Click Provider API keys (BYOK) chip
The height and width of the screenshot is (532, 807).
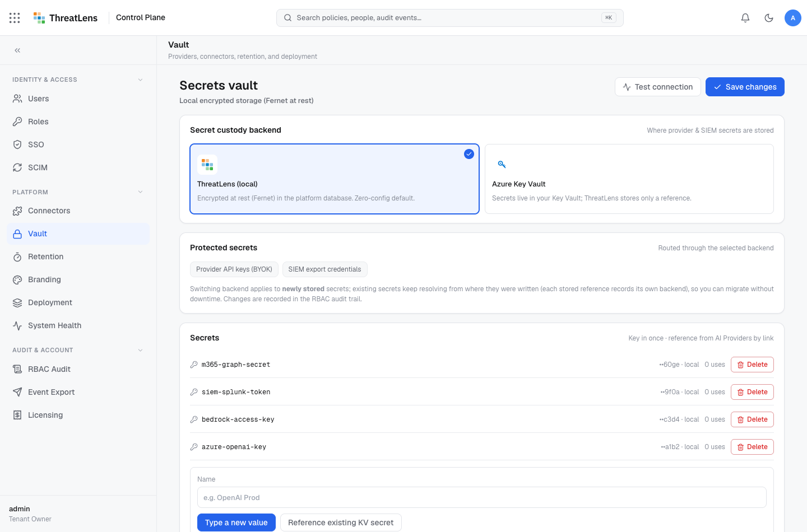pyautogui.click(x=234, y=269)
